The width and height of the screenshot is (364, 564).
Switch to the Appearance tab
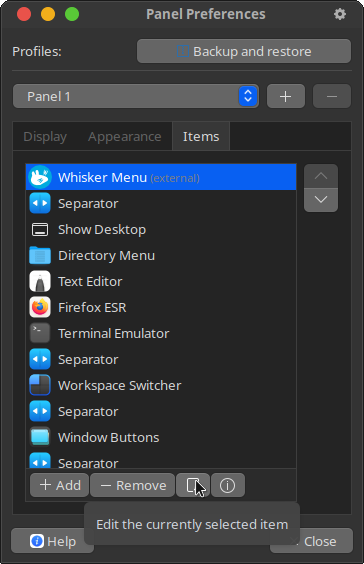(x=124, y=137)
